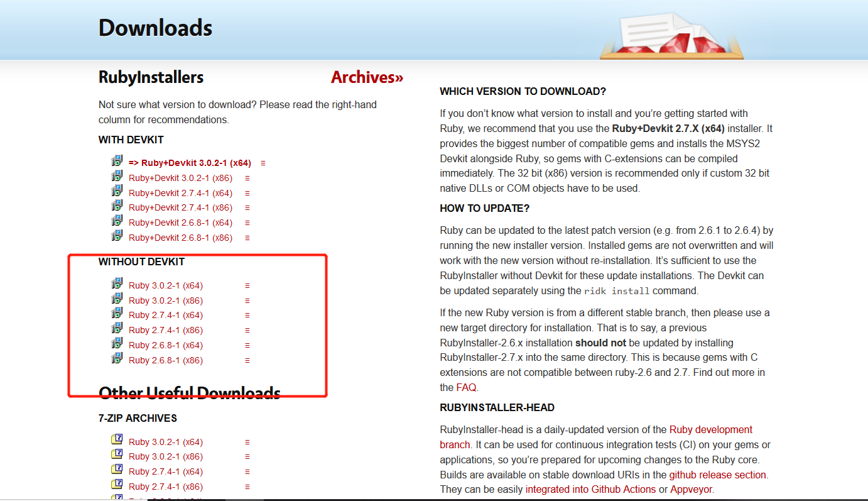Click the ≡ icon beside Without Devkit Ruby 2.7.4-1 (x64)
This screenshot has width=868, height=501.
247,315
